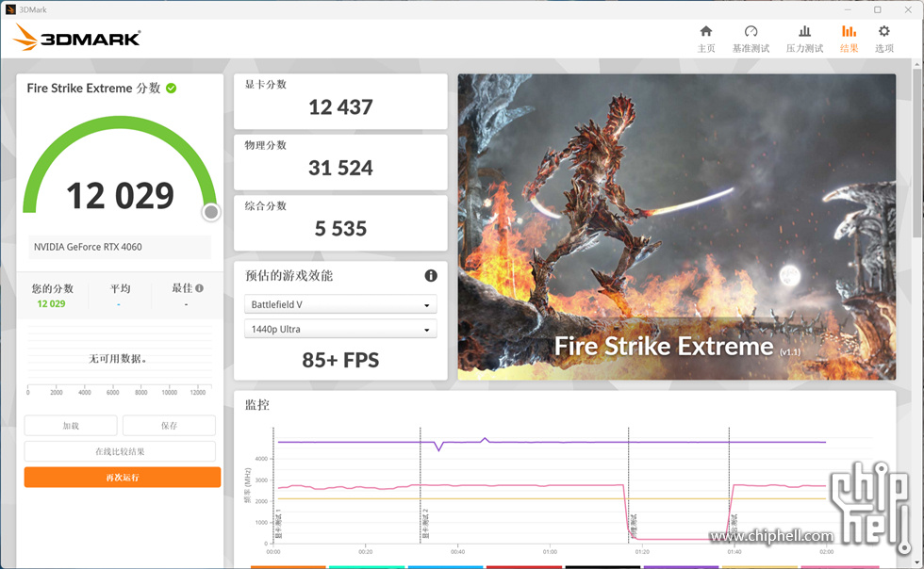Click 在线比较结果 compare online button
The image size is (924, 569).
point(120,451)
